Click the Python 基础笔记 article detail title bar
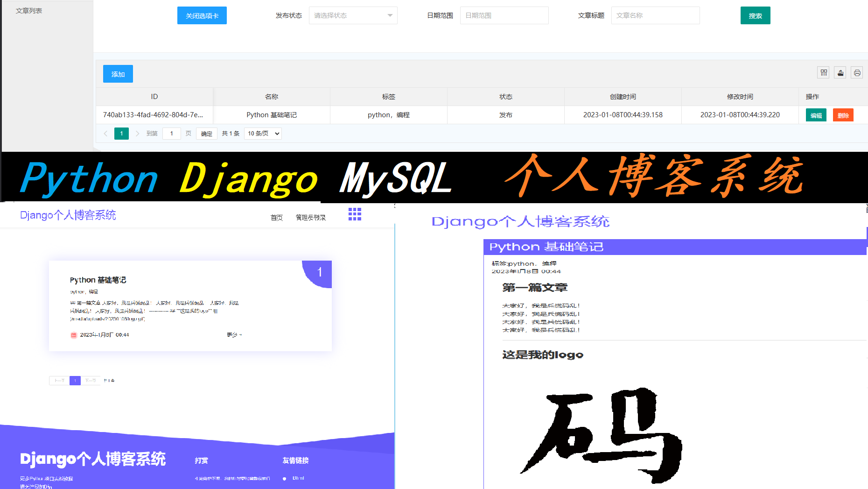 click(675, 247)
